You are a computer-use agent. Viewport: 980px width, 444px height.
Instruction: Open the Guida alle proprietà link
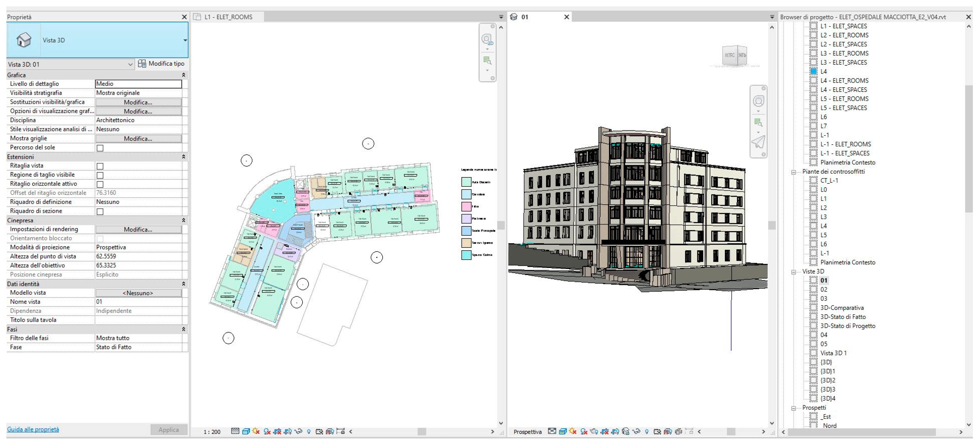33,429
